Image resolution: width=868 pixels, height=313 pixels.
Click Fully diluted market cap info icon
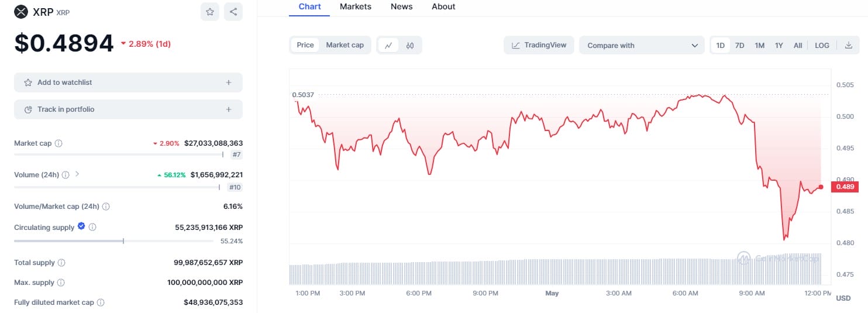point(101,302)
